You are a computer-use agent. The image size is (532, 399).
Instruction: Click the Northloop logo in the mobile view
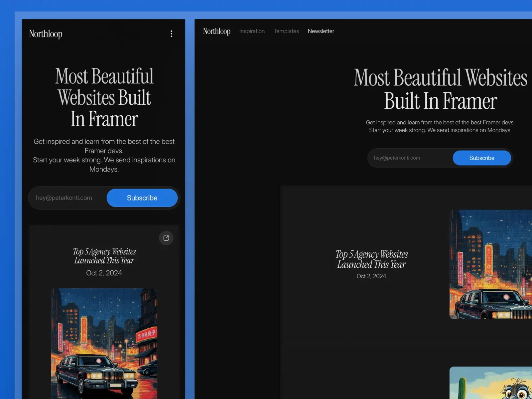[x=46, y=34]
